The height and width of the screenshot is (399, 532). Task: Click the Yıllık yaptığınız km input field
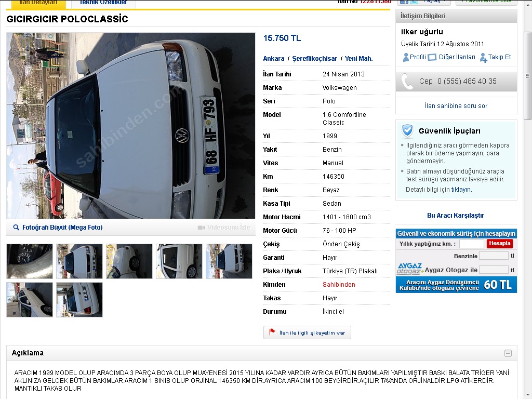point(471,244)
